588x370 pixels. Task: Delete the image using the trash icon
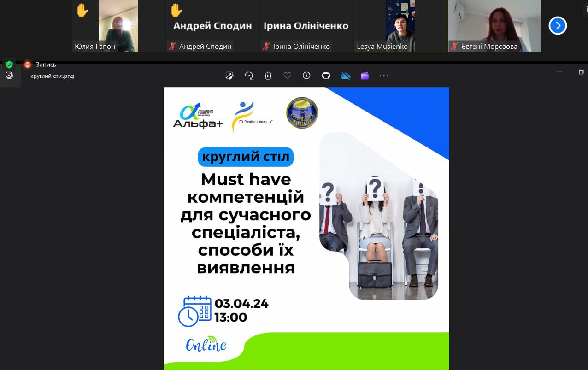(x=268, y=76)
